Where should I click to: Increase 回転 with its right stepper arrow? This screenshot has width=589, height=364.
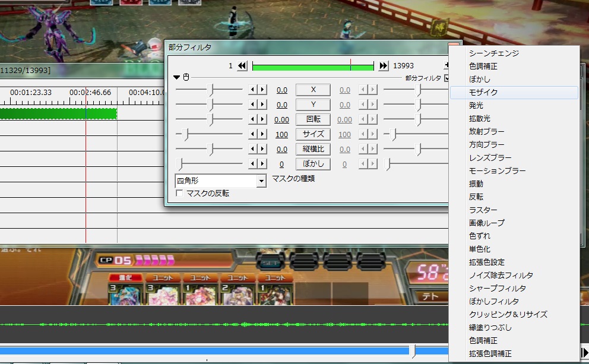click(261, 119)
